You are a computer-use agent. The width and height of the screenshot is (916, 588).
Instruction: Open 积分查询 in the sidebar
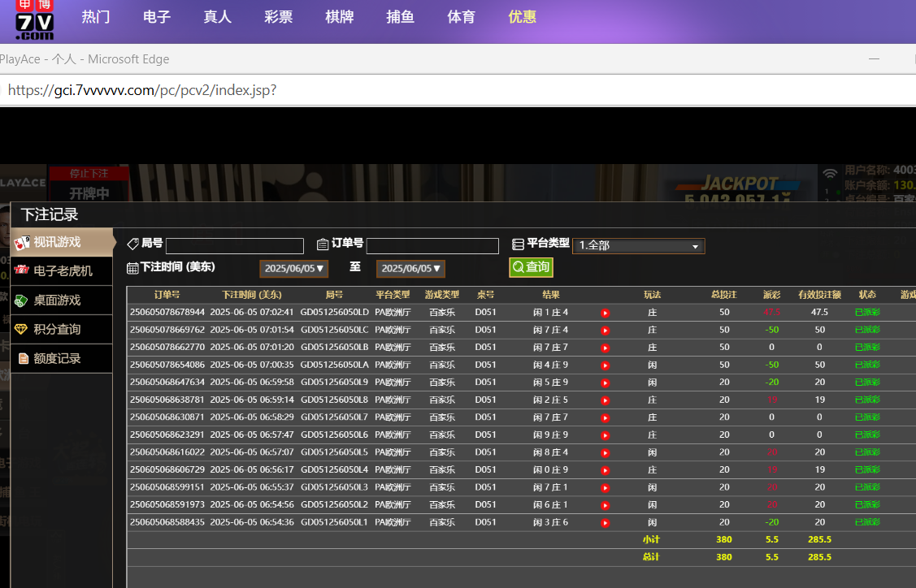tap(57, 329)
